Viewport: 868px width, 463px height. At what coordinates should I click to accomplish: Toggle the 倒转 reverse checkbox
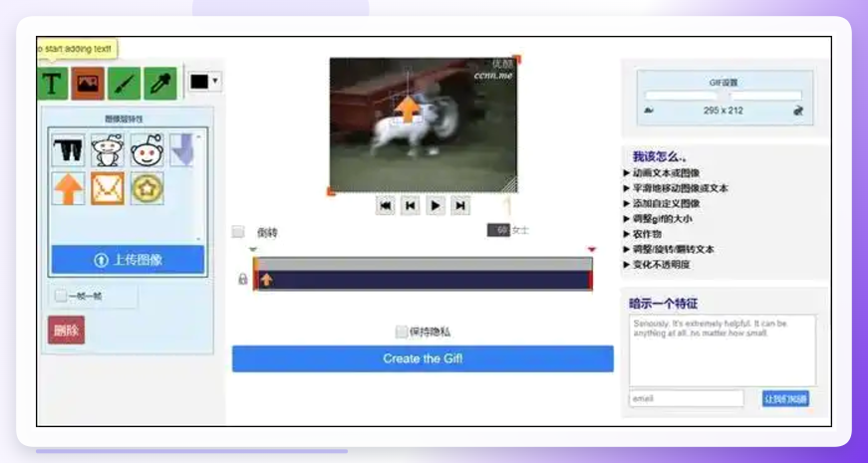click(238, 232)
